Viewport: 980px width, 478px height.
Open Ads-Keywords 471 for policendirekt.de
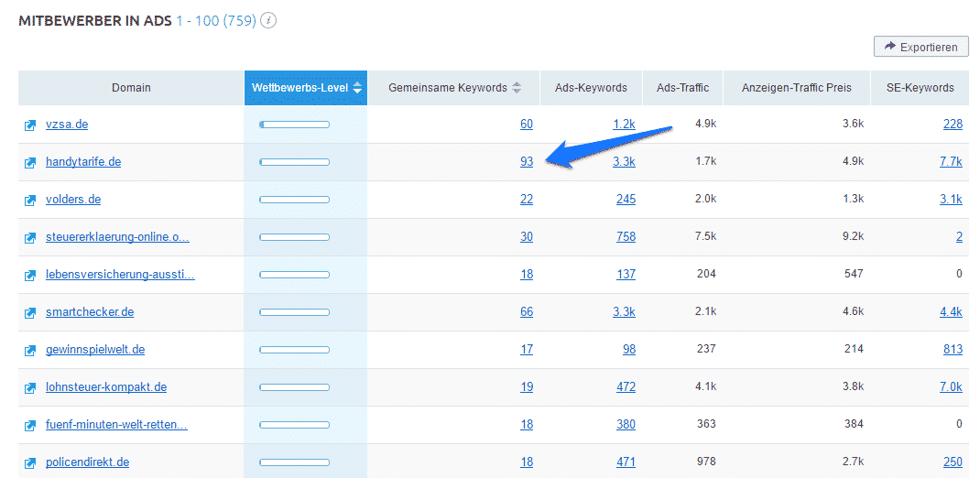point(626,462)
